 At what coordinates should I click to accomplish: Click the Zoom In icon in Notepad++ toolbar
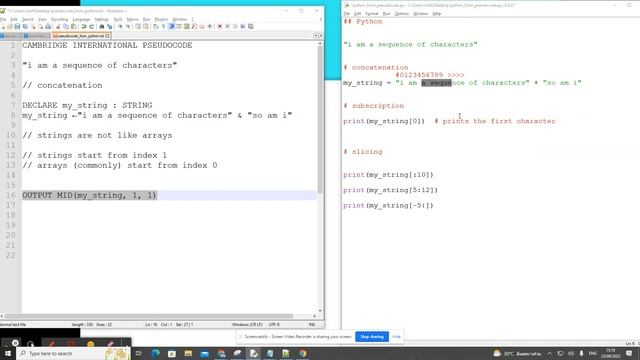pos(120,27)
